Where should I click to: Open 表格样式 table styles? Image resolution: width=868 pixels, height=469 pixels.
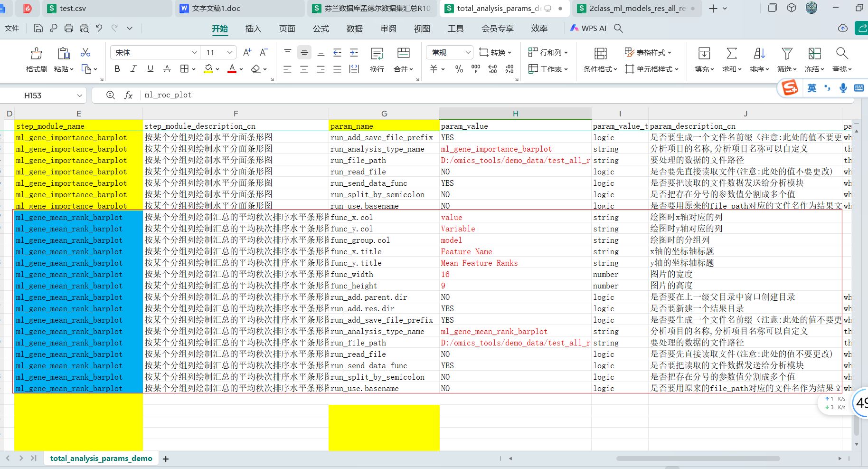(x=648, y=52)
